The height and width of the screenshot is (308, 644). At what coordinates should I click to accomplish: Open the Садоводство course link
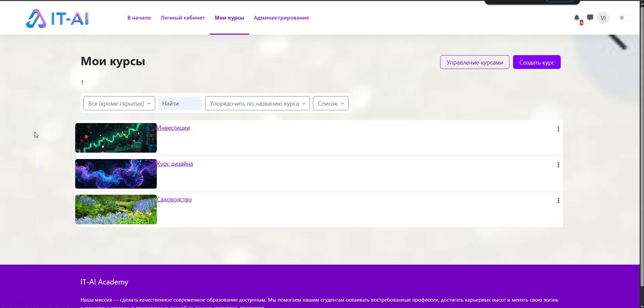174,199
